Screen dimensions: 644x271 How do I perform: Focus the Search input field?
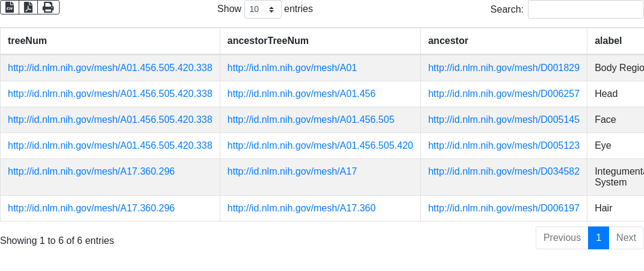click(x=586, y=9)
